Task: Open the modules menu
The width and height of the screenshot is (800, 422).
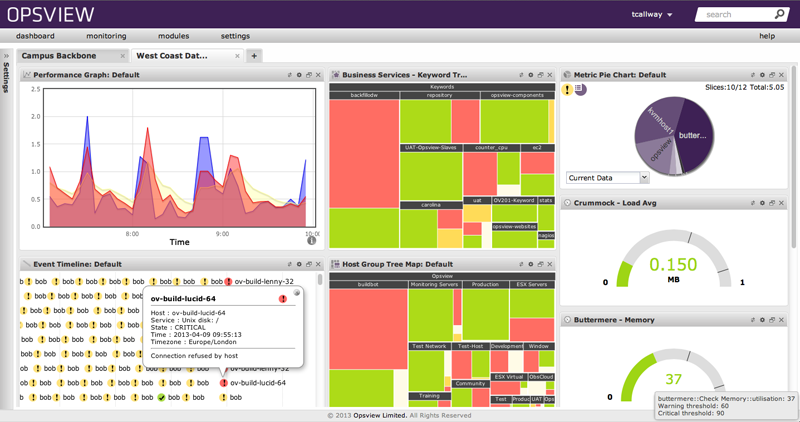Action: click(173, 36)
